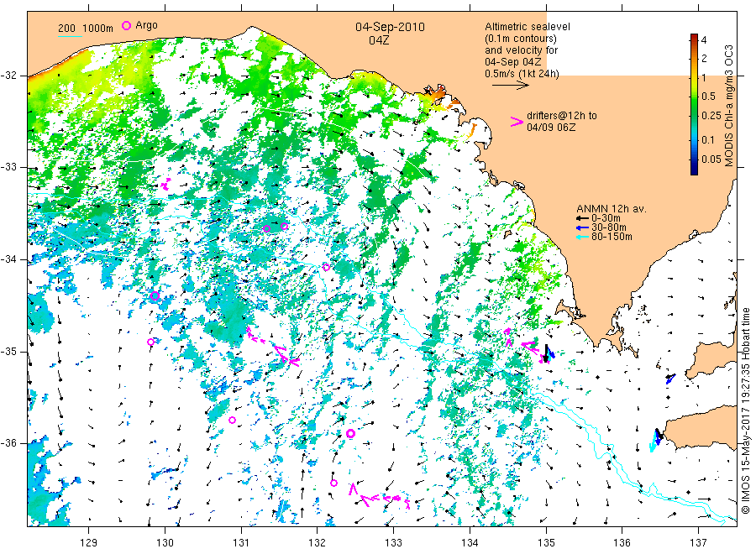
Task: Click the '0.5m/s (1kt 24h)' scale text
Action: click(522, 74)
